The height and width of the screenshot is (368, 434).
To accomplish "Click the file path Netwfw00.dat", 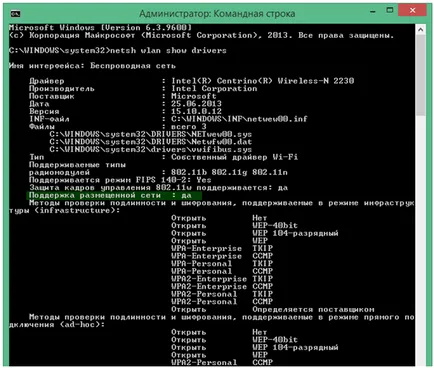I will click(151, 142).
